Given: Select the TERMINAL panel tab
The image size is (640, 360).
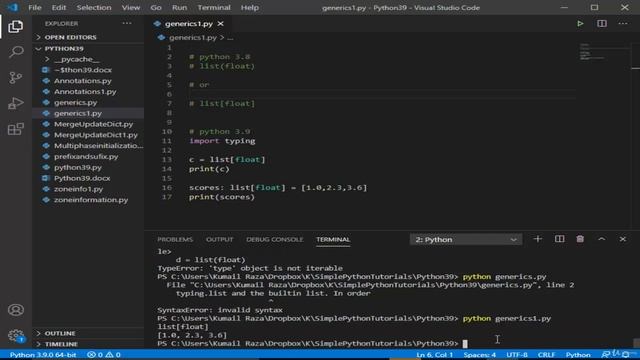Looking at the screenshot, I should click(x=333, y=240).
